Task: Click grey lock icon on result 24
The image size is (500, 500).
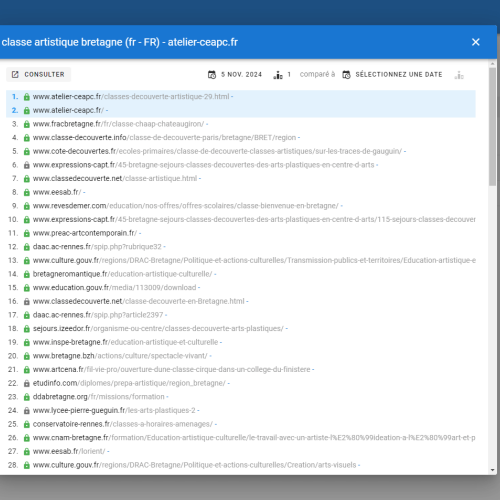Action: click(x=27, y=411)
